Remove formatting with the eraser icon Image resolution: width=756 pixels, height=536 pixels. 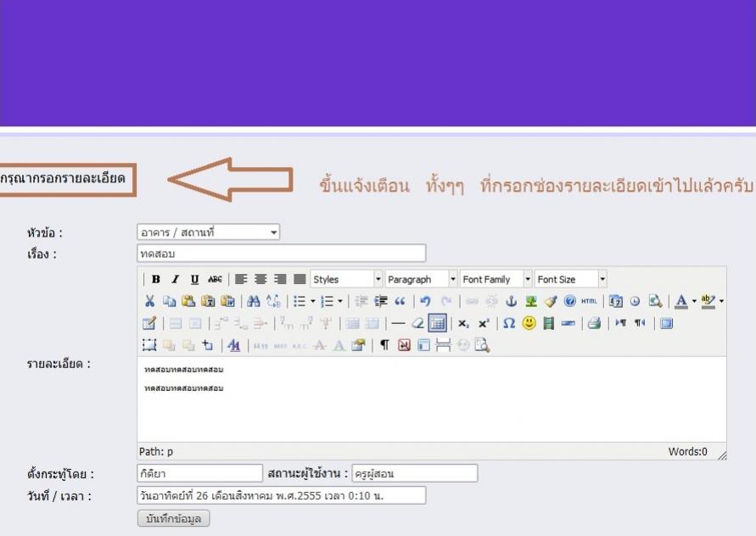[417, 323]
